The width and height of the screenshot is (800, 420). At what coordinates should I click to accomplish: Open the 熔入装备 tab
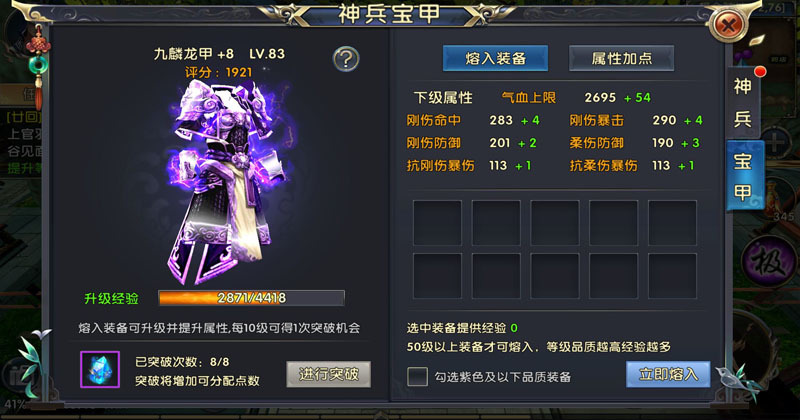pyautogui.click(x=495, y=59)
